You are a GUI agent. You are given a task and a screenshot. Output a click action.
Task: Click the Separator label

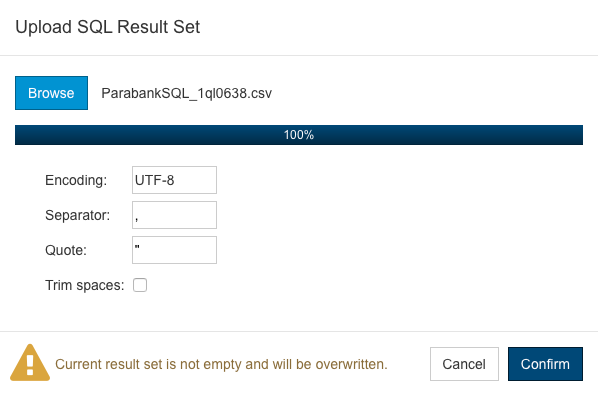pyautogui.click(x=77, y=215)
